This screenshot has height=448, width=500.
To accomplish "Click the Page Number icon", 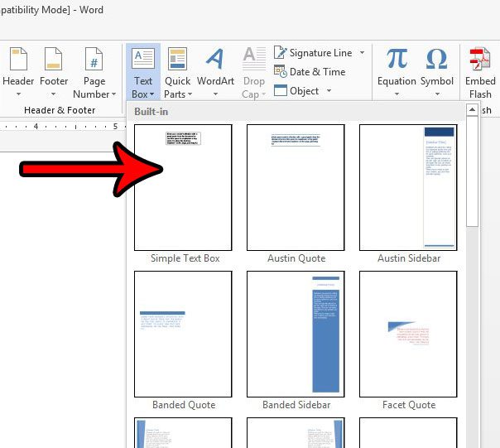I will click(94, 59).
